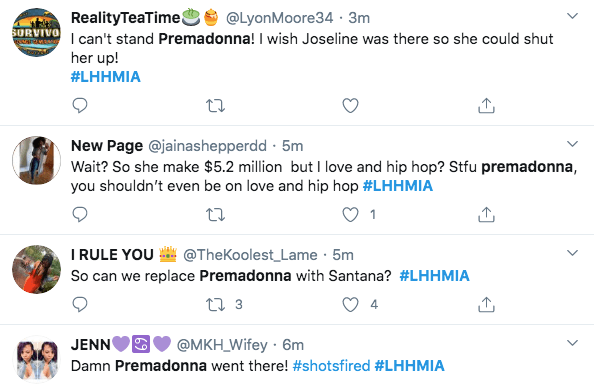This screenshot has width=594, height=385.
Task: Reply to New Page's tweet
Action: [x=80, y=214]
